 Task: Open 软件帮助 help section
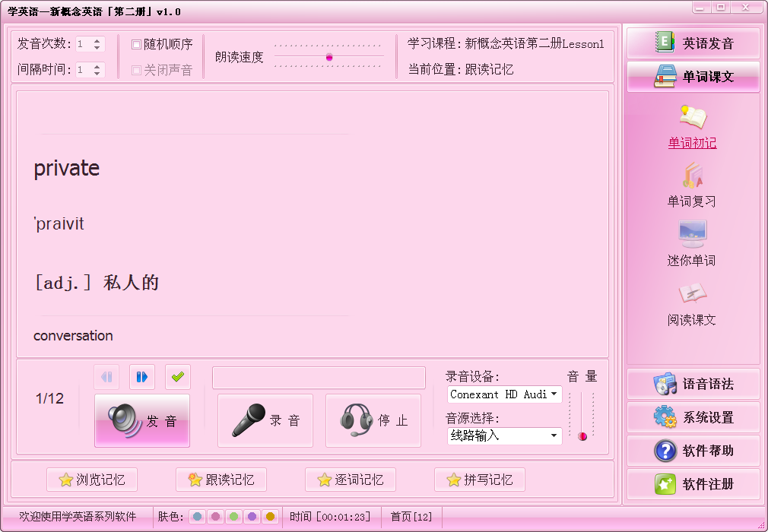[x=693, y=451]
